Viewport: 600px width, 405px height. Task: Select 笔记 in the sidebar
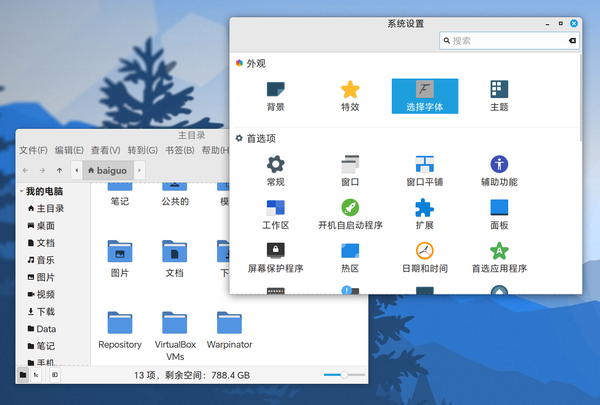click(x=41, y=346)
